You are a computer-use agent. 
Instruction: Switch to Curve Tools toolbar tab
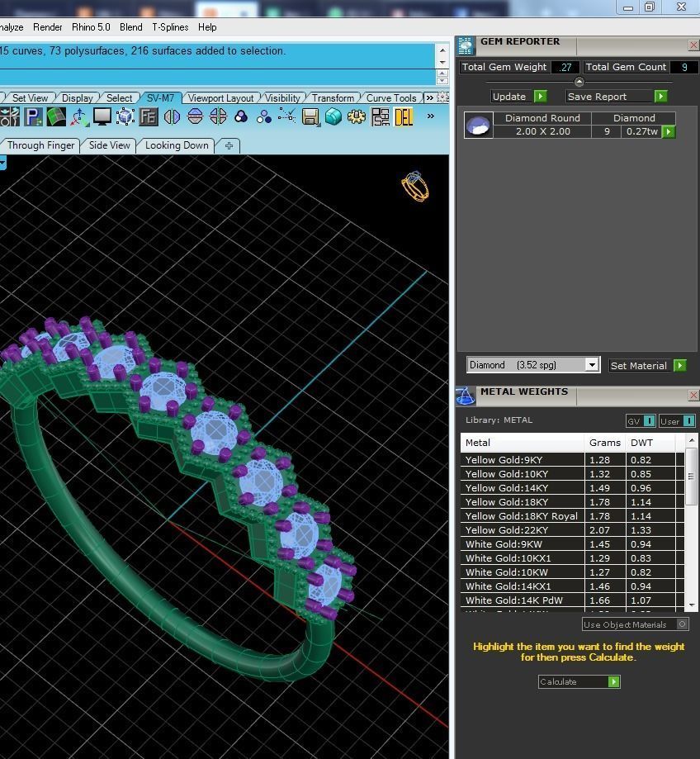coord(391,97)
